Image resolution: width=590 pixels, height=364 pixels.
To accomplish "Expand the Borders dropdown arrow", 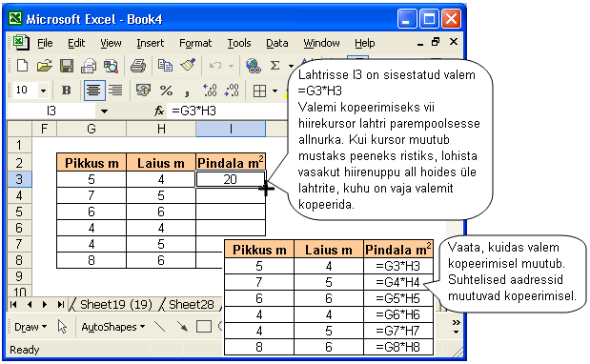I will [275, 91].
